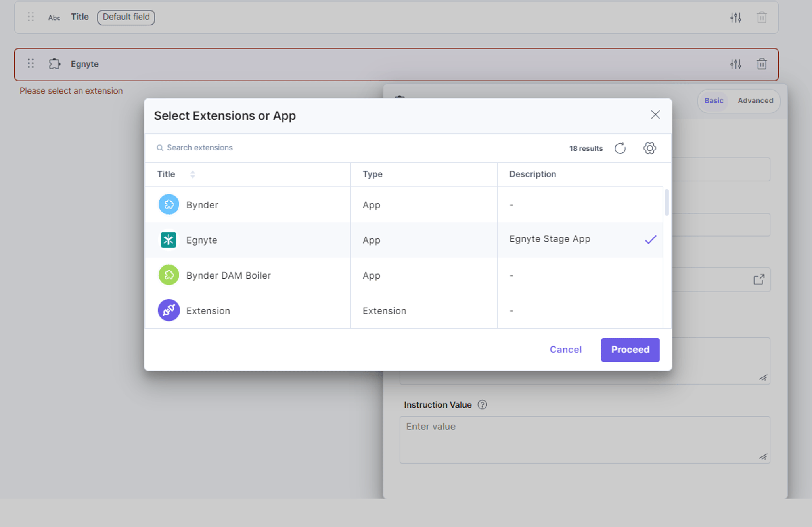812x527 pixels.
Task: Click the Egnyte field extension icon
Action: tap(54, 63)
